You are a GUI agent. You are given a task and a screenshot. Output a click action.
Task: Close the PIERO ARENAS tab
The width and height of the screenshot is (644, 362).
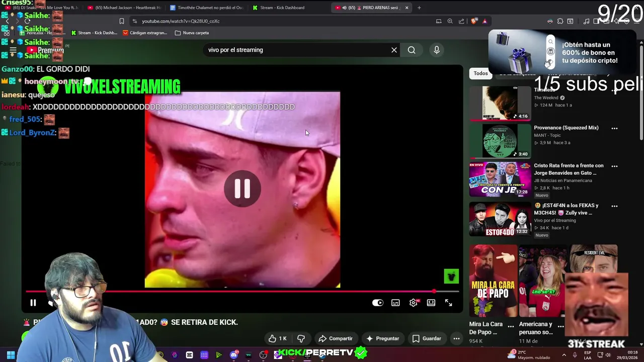click(407, 8)
